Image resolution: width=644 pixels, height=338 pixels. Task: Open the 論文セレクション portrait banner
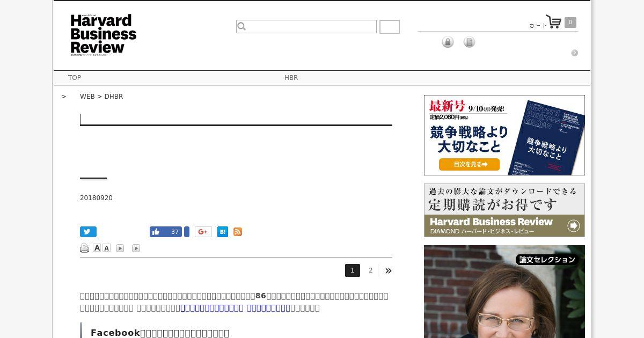click(504, 291)
